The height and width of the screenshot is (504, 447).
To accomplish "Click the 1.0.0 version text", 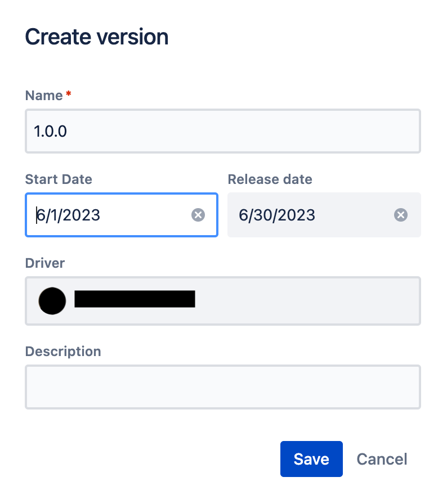I will point(51,131).
